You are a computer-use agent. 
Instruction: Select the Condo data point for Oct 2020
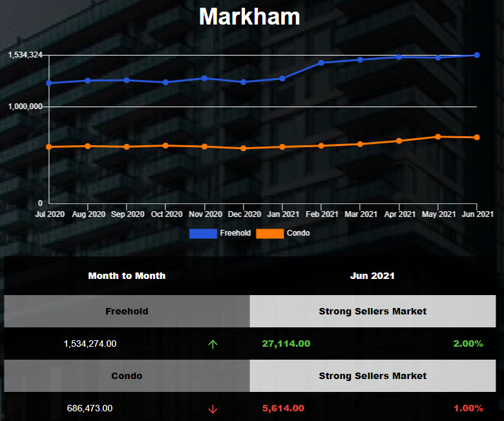click(166, 145)
